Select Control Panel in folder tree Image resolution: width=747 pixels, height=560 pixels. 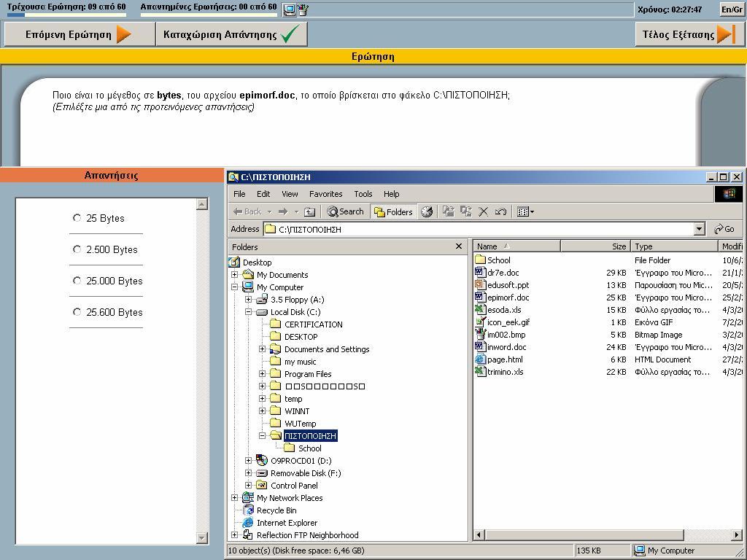(x=294, y=485)
